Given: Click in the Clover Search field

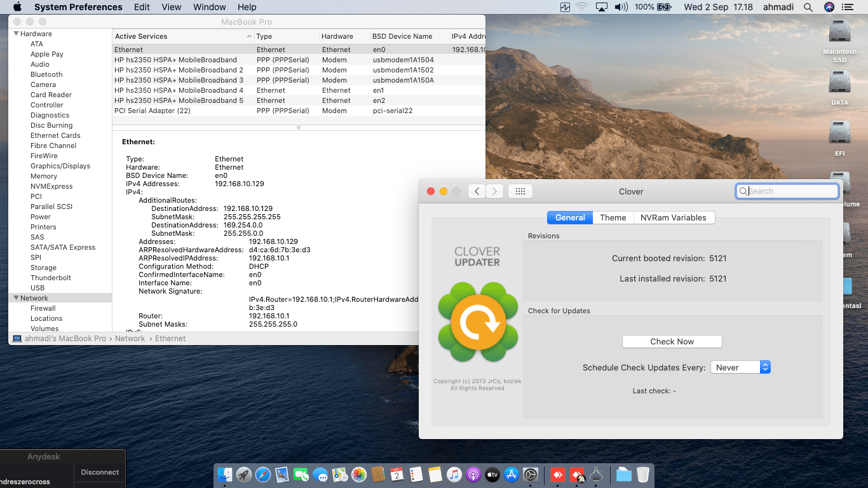Looking at the screenshot, I should (787, 191).
